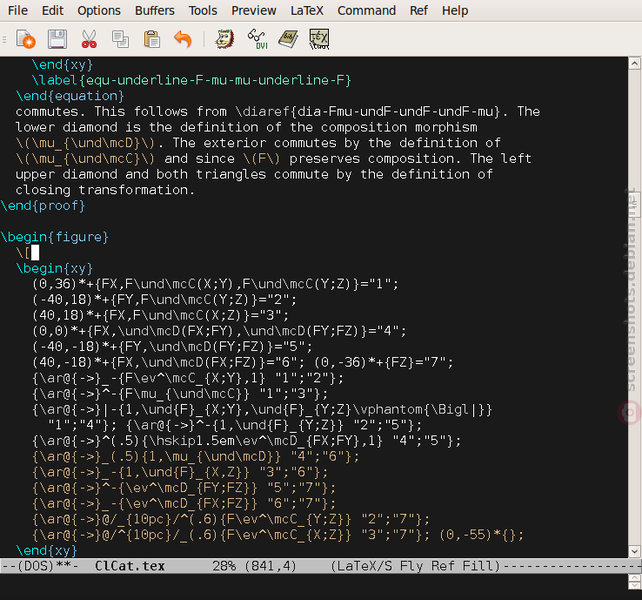
Task: Open the Tools menu
Action: [x=203, y=10]
